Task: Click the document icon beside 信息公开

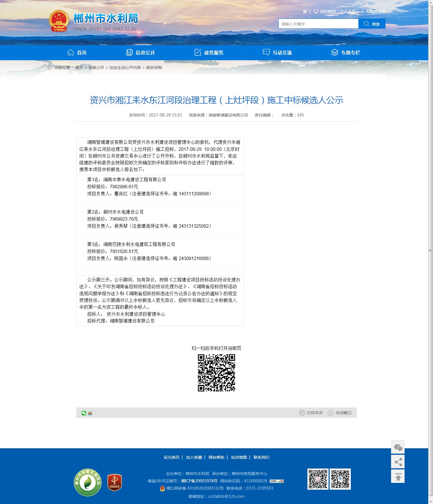Action: point(130,52)
